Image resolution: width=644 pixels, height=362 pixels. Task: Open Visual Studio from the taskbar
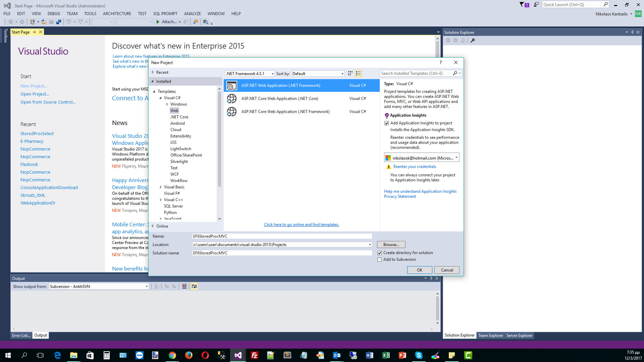click(238, 355)
